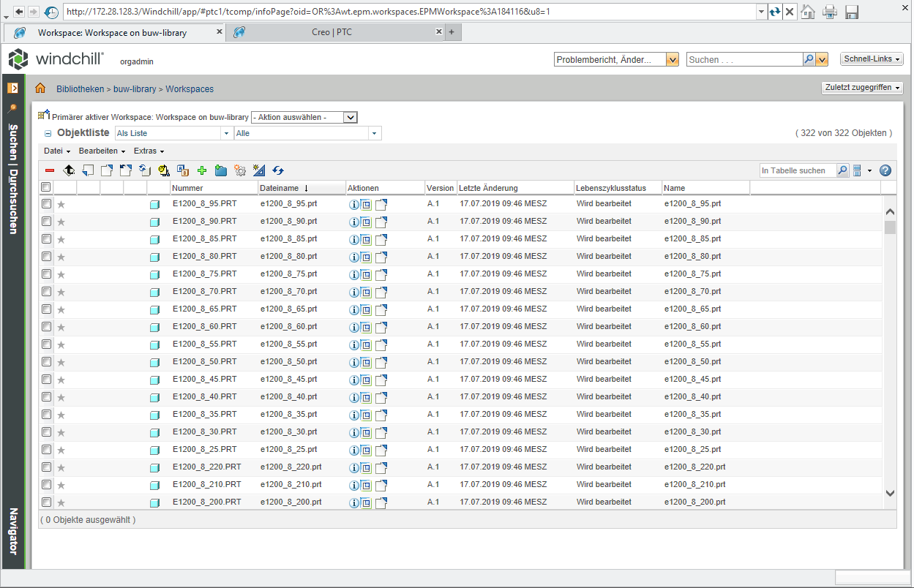914x588 pixels.
Task: Click the table search magnifier icon
Action: point(843,170)
